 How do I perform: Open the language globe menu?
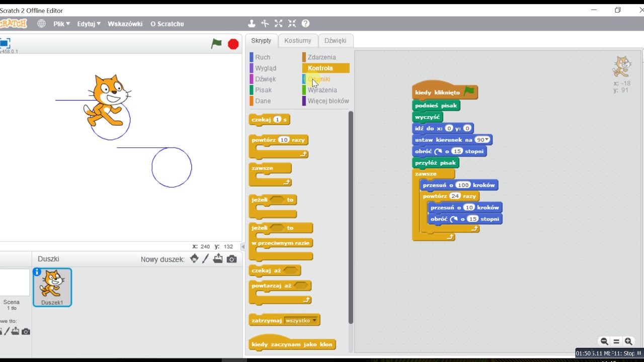(41, 24)
